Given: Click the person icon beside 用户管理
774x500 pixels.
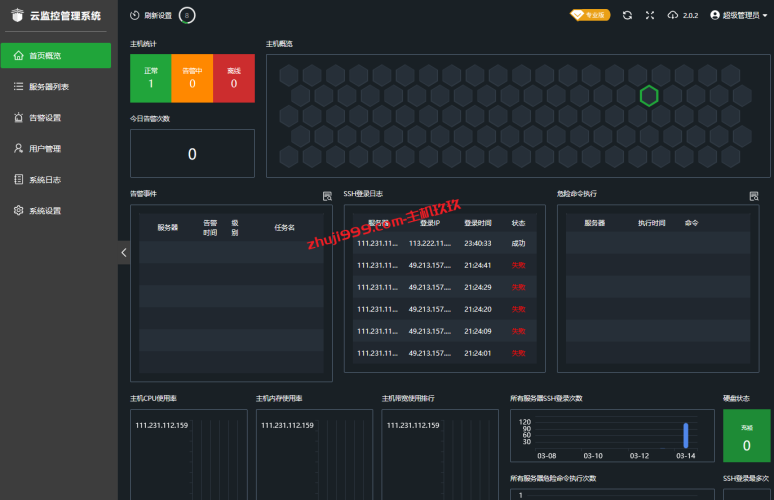Looking at the screenshot, I should click(x=18, y=148).
